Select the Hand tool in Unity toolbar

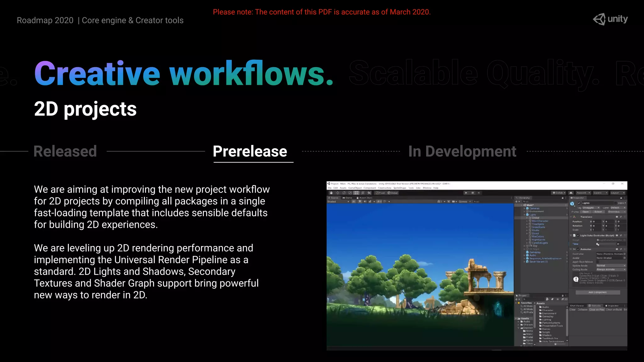click(x=331, y=193)
